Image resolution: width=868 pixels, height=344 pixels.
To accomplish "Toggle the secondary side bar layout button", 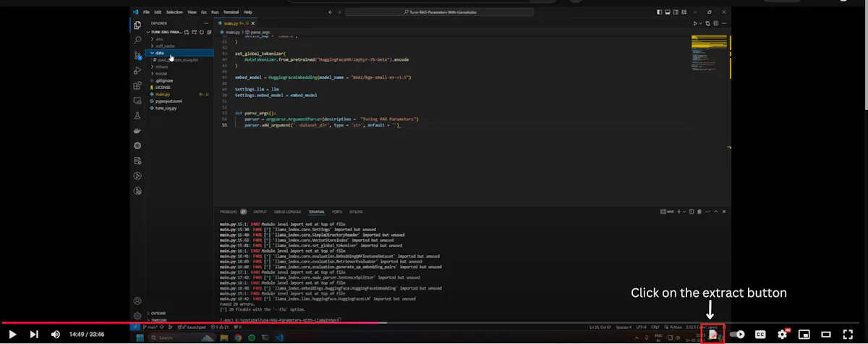I will (x=675, y=12).
